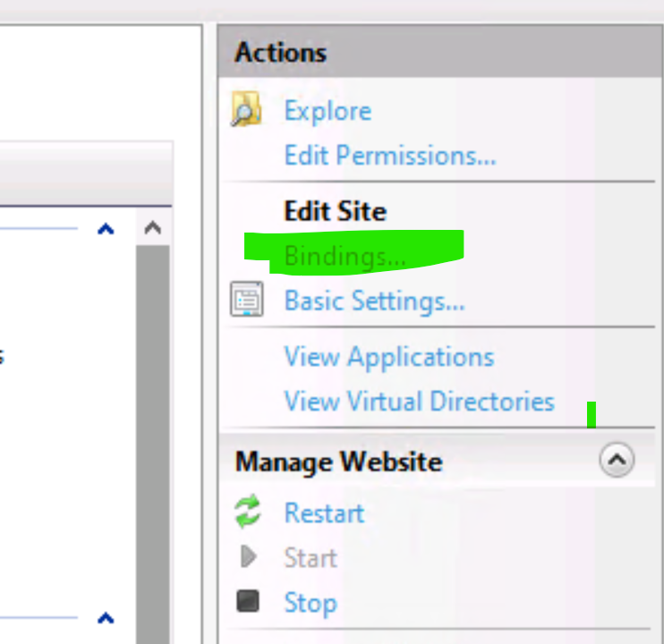The width and height of the screenshot is (664, 644).
Task: Click the Start website link
Action: (x=311, y=557)
